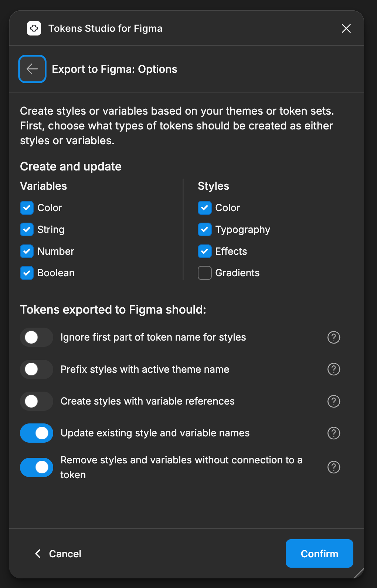The height and width of the screenshot is (588, 377).
Task: Uncheck the String variables checkbox
Action: click(x=27, y=230)
